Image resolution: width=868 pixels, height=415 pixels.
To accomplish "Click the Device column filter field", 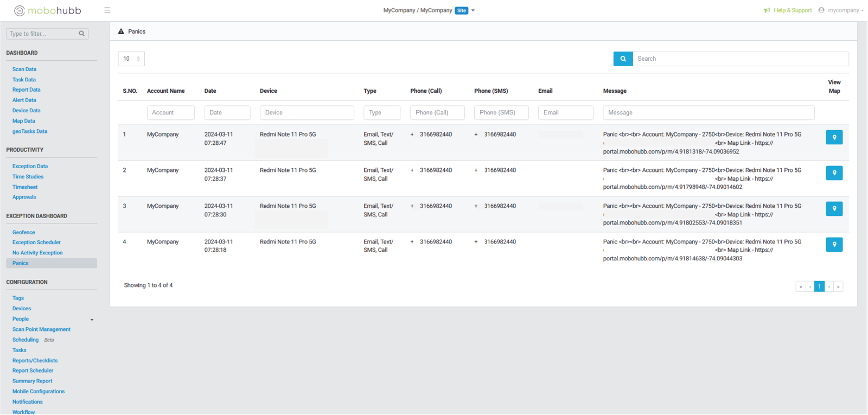I will [x=307, y=112].
